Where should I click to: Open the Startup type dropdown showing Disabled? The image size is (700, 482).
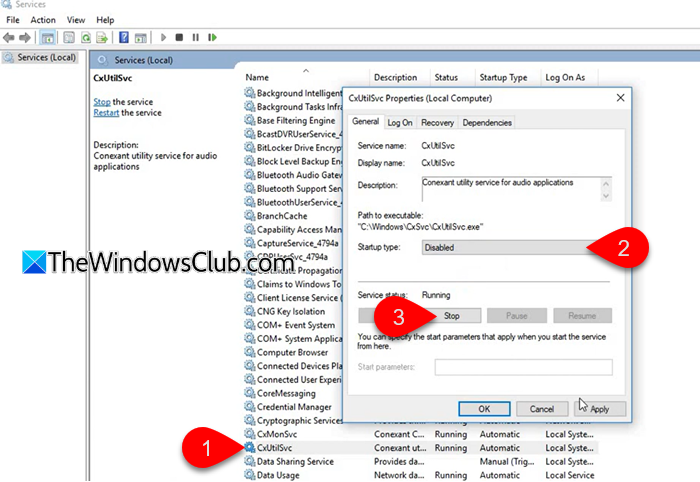tap(512, 247)
